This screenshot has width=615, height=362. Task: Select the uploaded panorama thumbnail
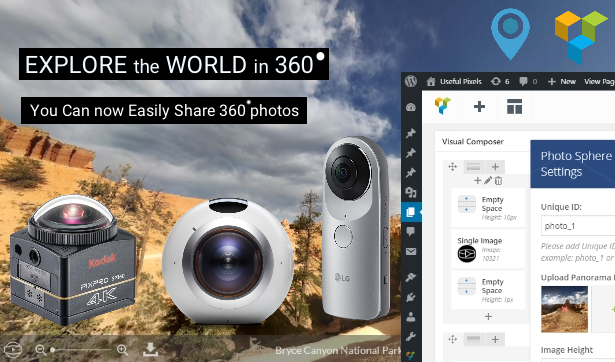[564, 309]
